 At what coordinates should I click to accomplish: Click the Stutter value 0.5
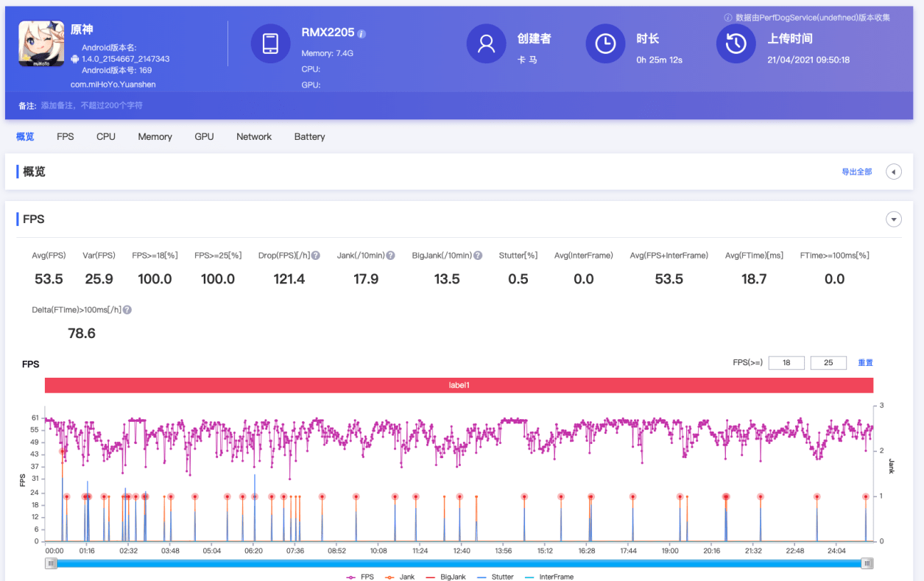click(x=518, y=279)
